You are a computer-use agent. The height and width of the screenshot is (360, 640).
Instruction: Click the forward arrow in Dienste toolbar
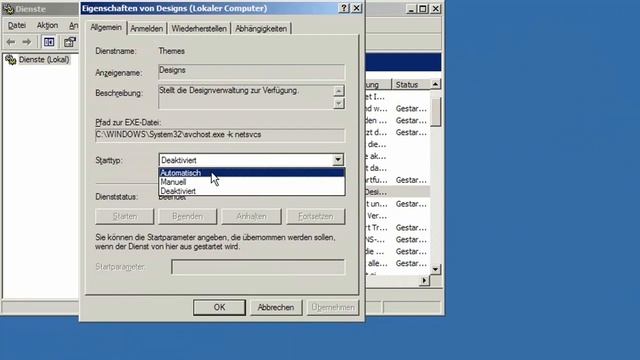[x=27, y=42]
